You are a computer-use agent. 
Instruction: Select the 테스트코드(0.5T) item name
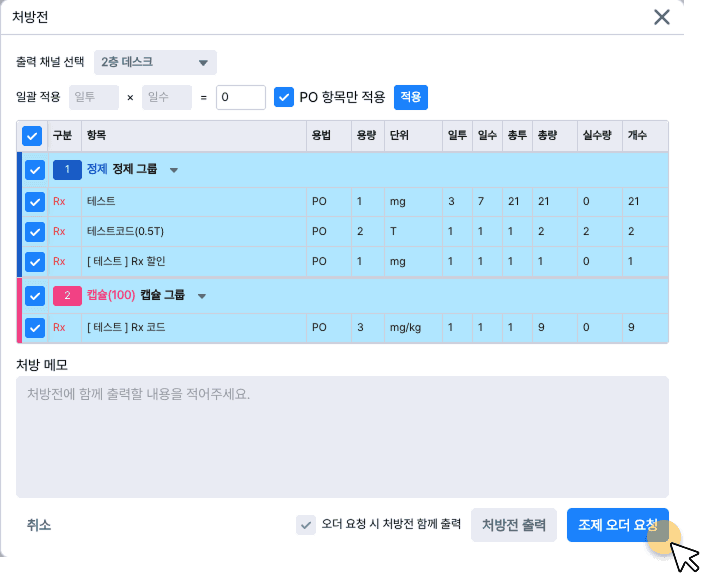click(126, 232)
